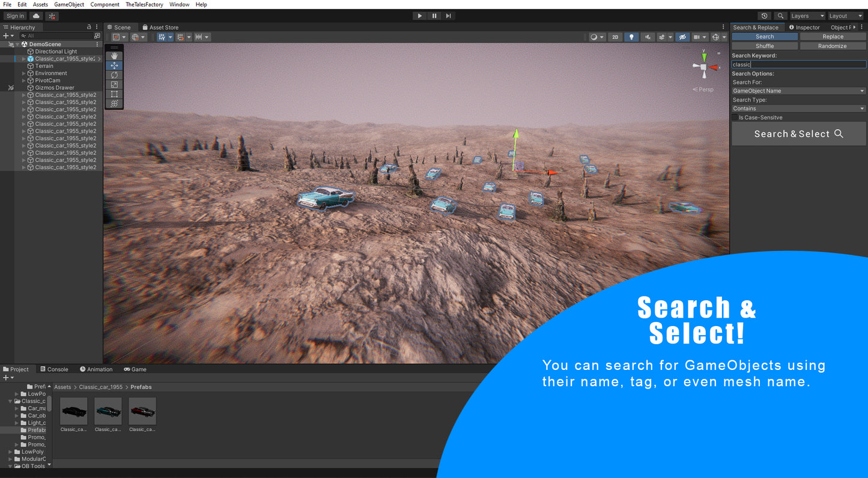Click the Search & Select button
Screen dimensions: 868x478
click(x=798, y=134)
